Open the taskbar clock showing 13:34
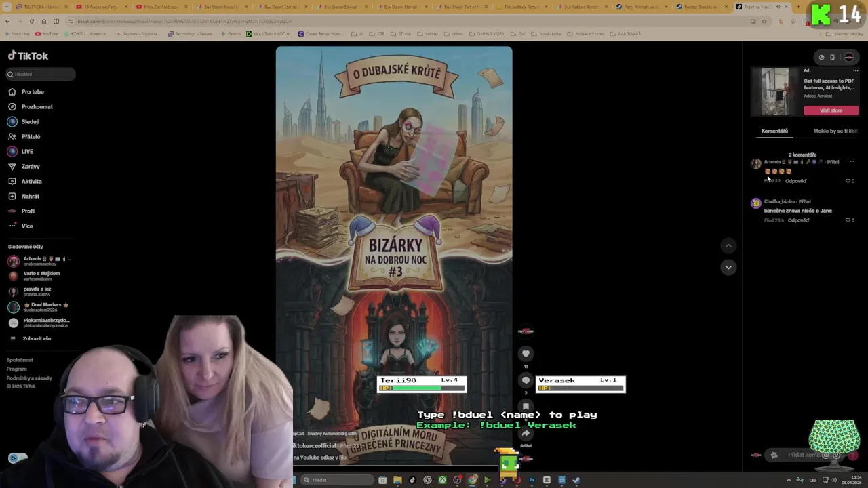The height and width of the screenshot is (488, 868). point(851,480)
